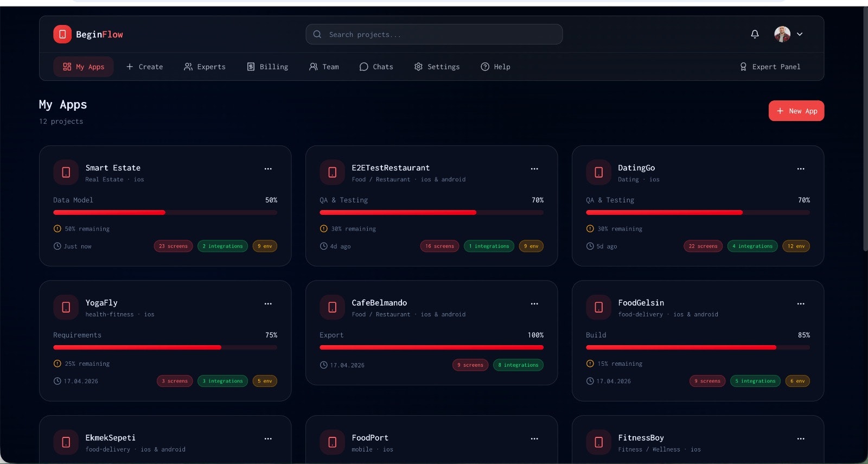868x464 pixels.
Task: Switch to the My Apps tab
Action: tap(83, 67)
